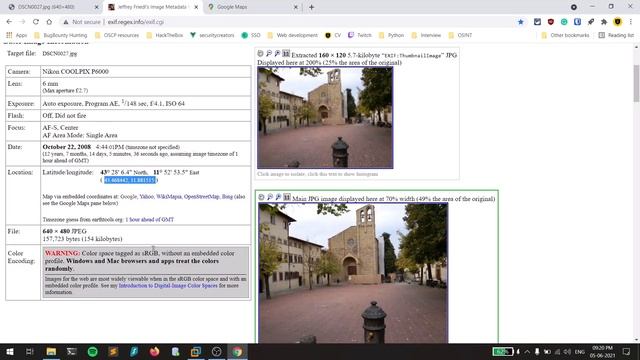The width and height of the screenshot is (640, 360).
Task: Open the ENG language indicator
Action: [x=580, y=352]
